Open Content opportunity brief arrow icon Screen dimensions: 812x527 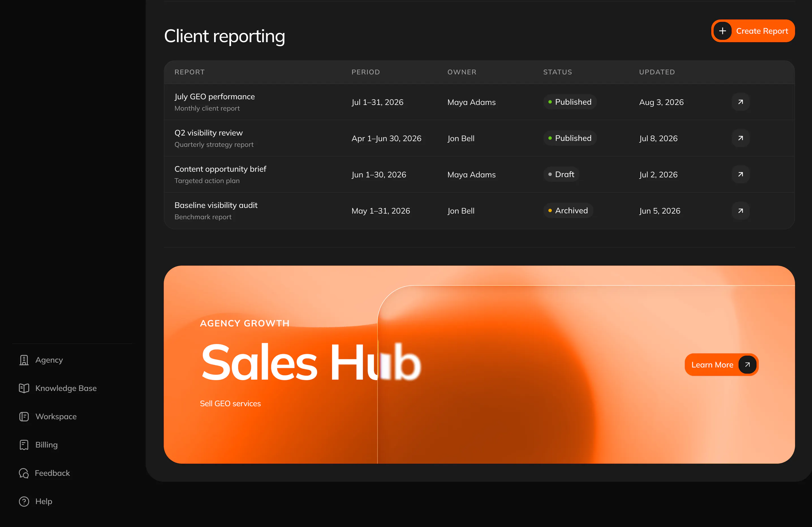tap(740, 175)
